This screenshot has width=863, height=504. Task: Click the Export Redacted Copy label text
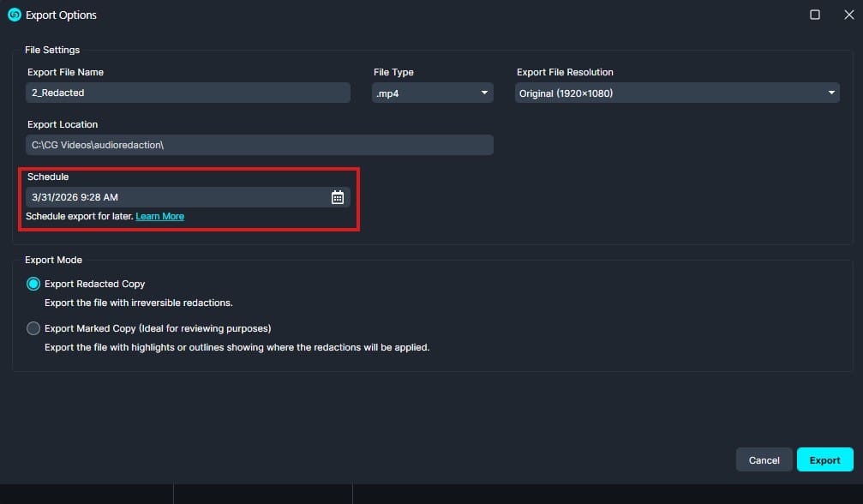(95, 284)
